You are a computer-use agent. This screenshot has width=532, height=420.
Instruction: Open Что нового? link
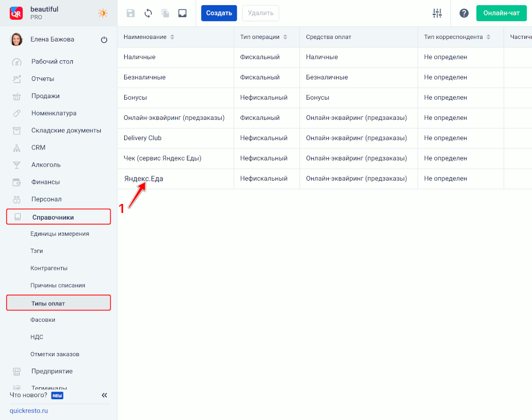28,395
